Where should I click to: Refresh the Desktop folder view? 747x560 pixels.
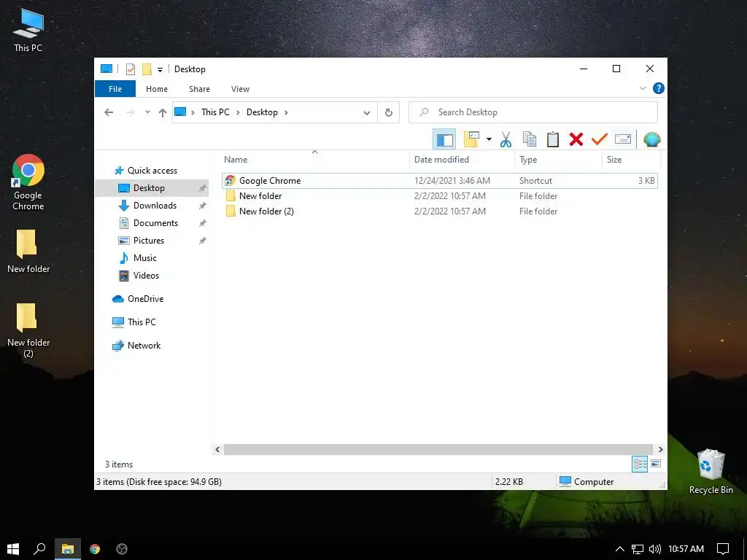[x=389, y=112]
